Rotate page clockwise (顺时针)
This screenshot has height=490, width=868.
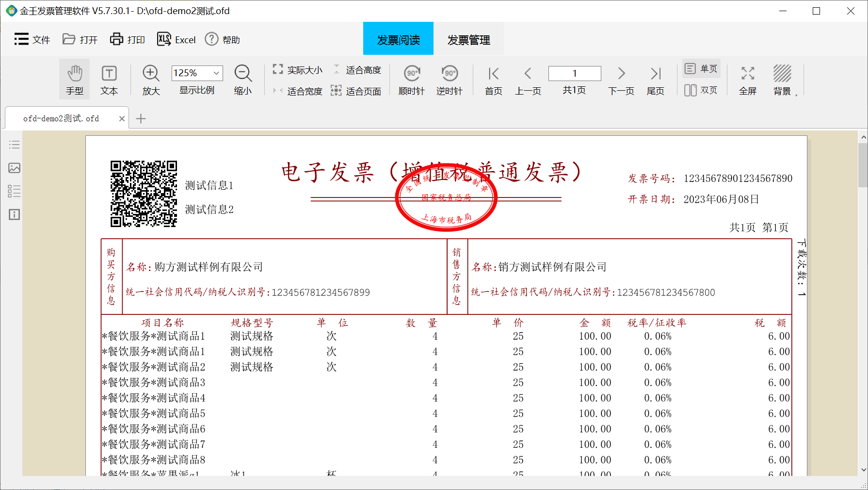412,79
